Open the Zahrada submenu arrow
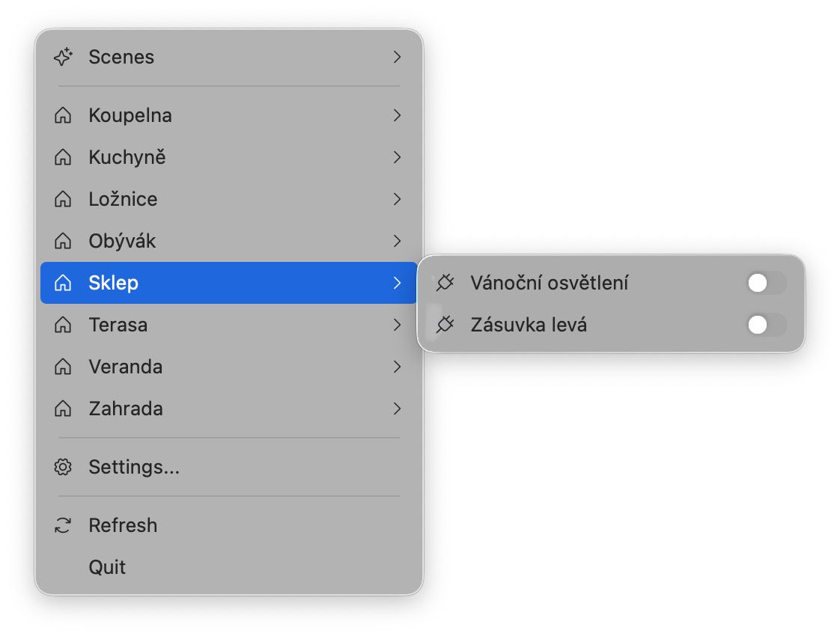Screen dimensions: 840x636 (x=398, y=409)
